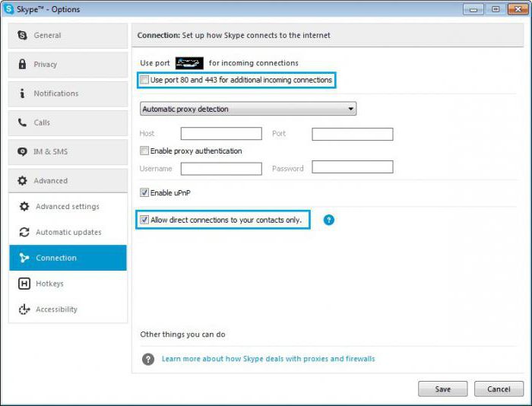Click the Hotkeys H icon
The width and height of the screenshot is (532, 406).
pyautogui.click(x=24, y=284)
